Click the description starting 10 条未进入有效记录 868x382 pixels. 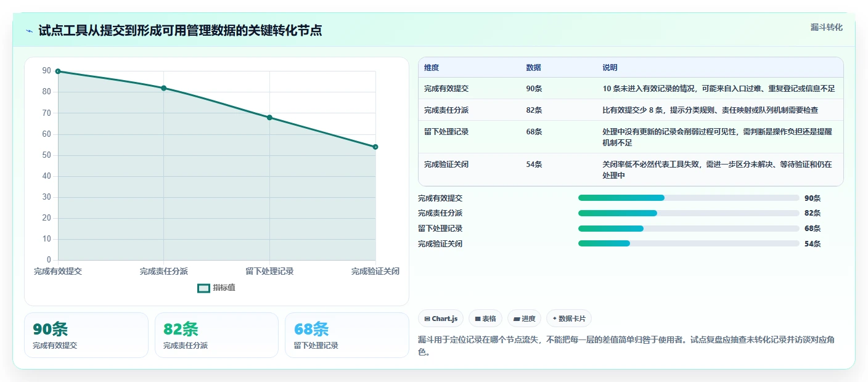click(x=719, y=89)
